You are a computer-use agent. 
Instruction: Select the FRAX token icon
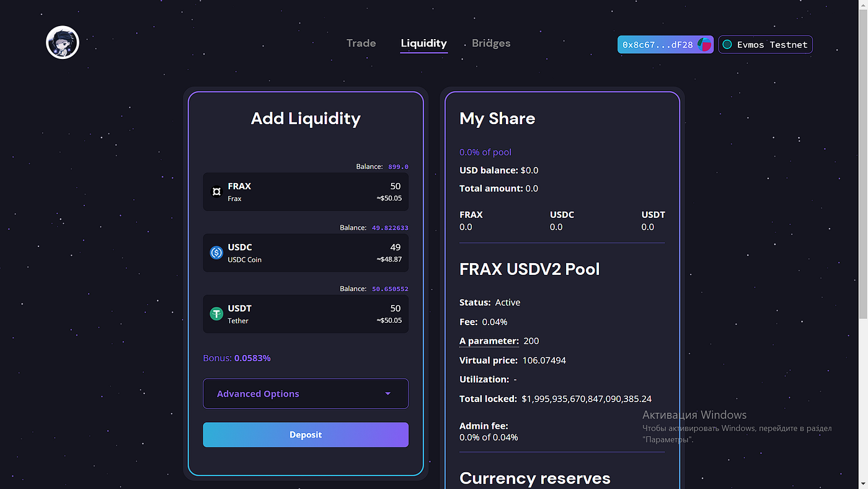click(216, 192)
